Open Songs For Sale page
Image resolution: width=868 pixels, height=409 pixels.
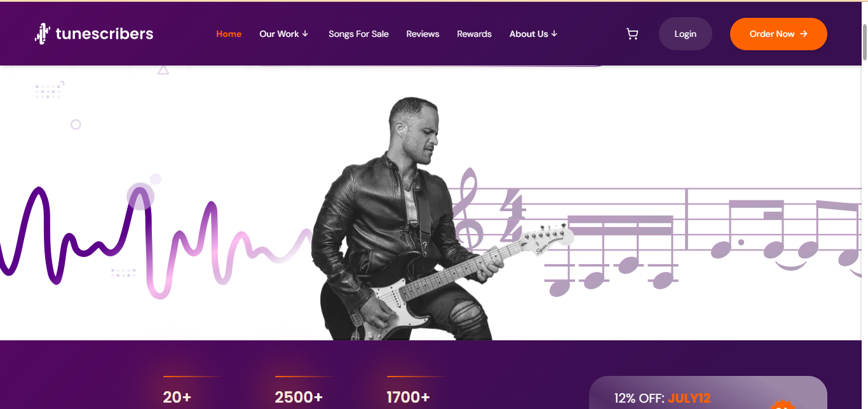click(x=358, y=34)
